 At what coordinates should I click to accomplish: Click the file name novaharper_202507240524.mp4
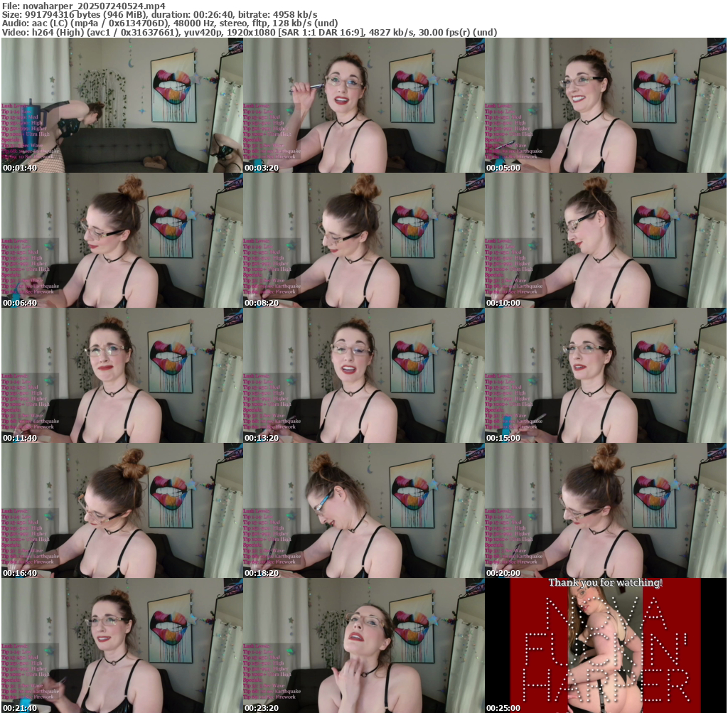point(94,6)
